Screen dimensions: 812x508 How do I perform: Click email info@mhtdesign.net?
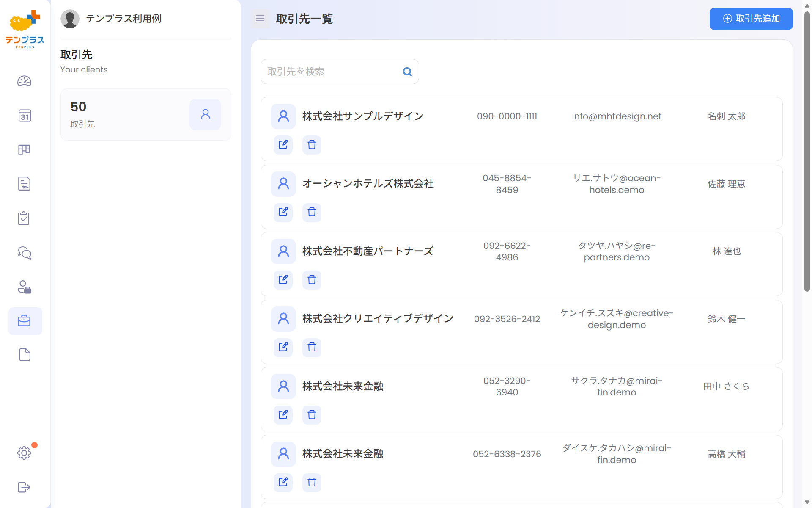(617, 116)
